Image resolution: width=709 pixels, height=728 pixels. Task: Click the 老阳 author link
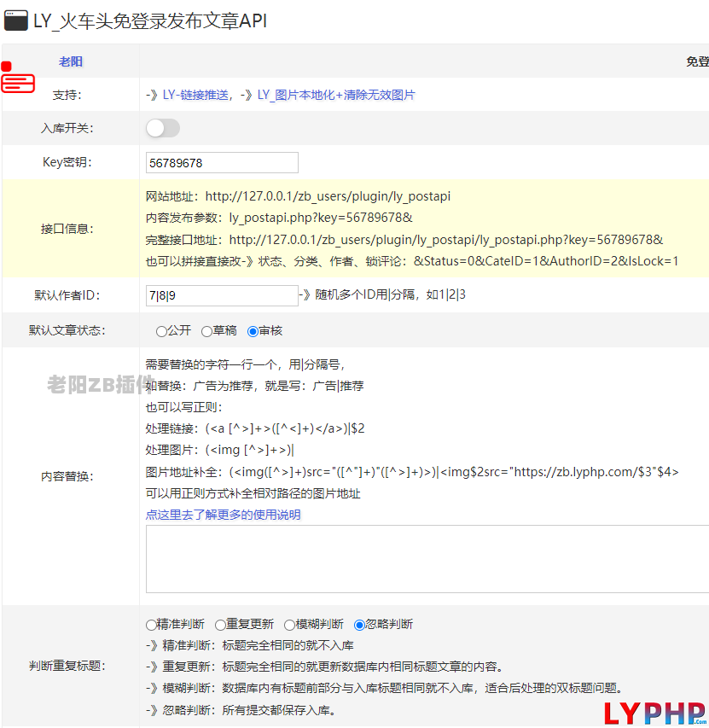pyautogui.click(x=71, y=61)
